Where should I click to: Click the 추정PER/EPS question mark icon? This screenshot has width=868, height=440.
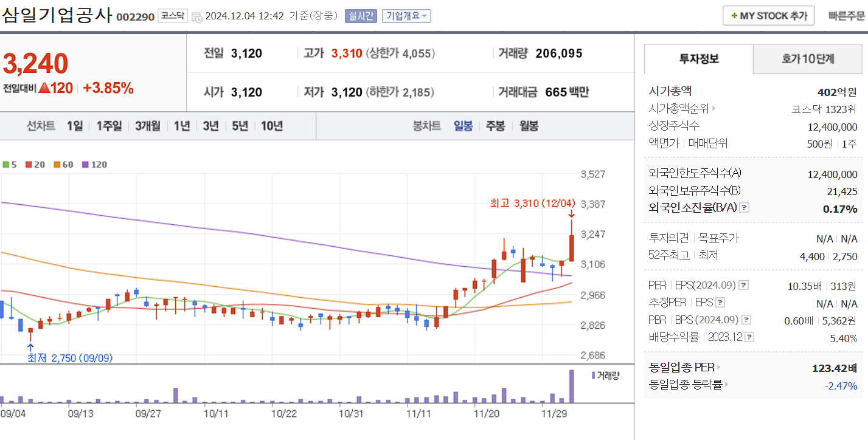click(720, 302)
